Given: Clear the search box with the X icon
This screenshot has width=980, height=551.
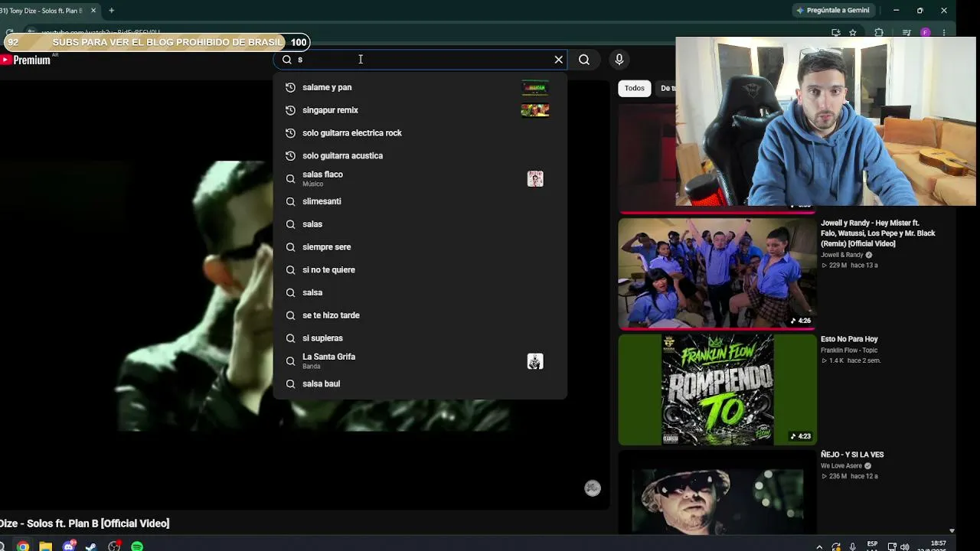Looking at the screenshot, I should tap(558, 60).
